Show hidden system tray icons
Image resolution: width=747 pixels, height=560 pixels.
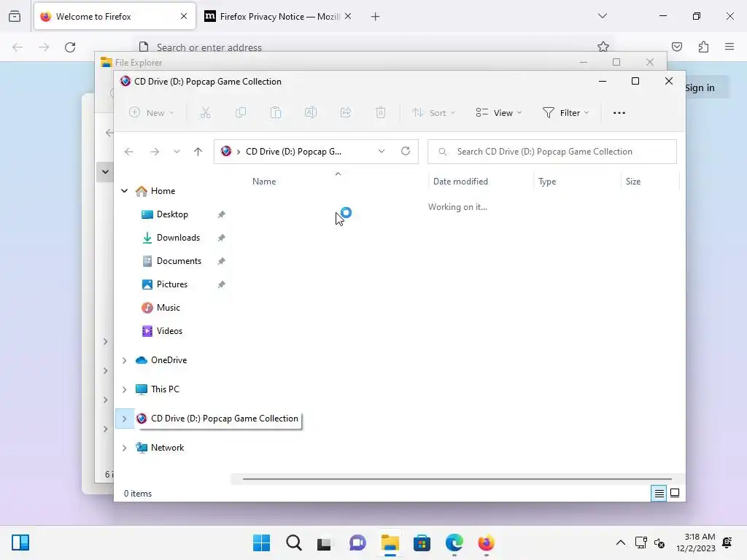(620, 542)
